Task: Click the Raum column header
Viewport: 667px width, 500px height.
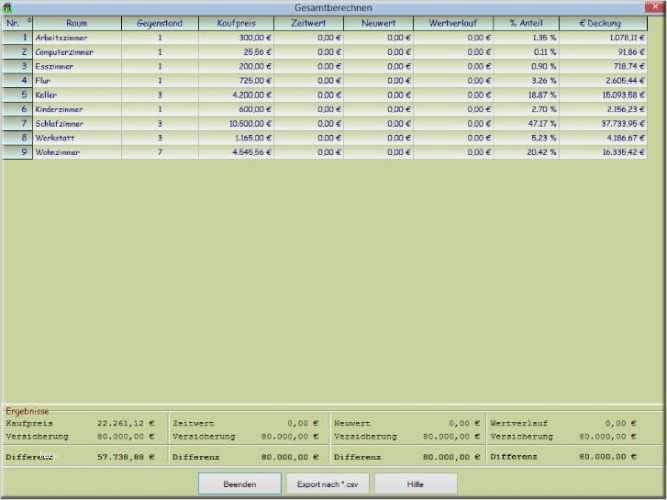Action: point(77,23)
